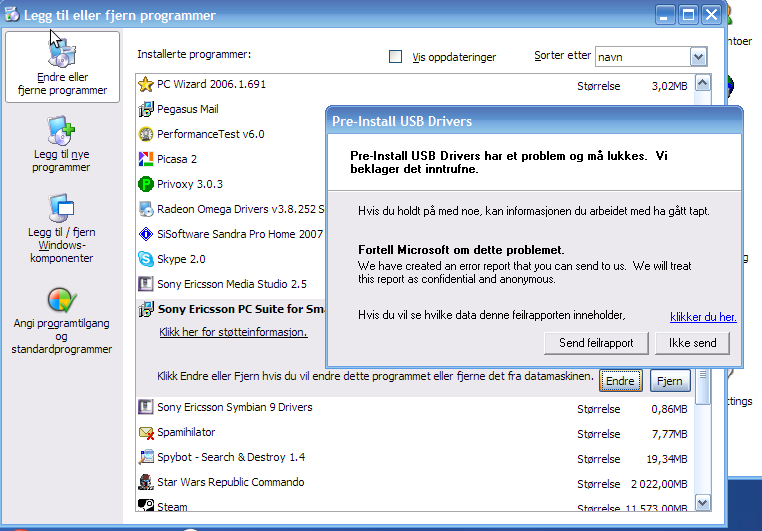The height and width of the screenshot is (531, 762).
Task: Select the Picasa 2 icon
Action: coord(146,159)
